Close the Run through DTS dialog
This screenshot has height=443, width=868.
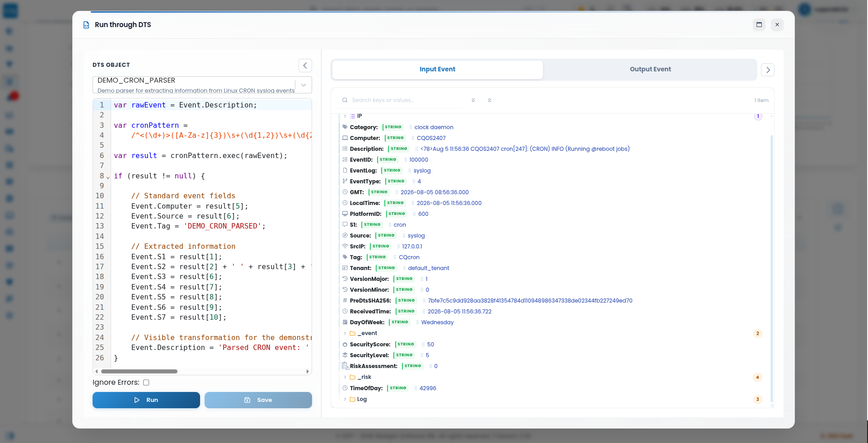coord(777,25)
